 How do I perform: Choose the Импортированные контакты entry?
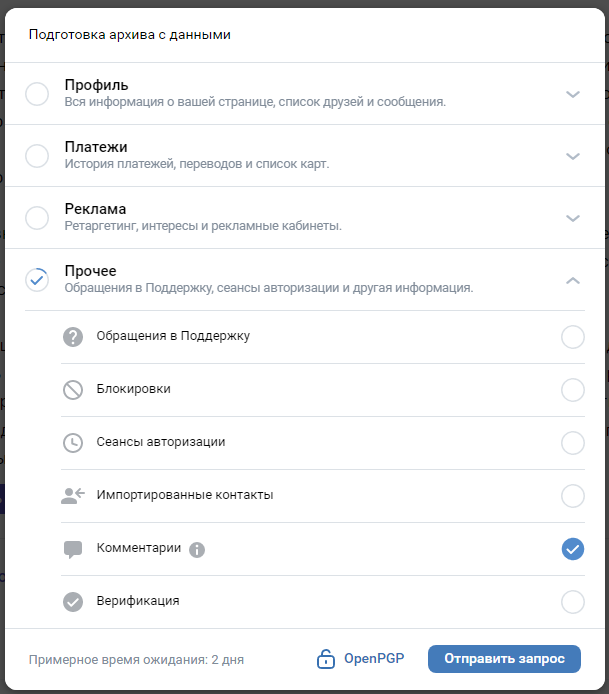(323, 496)
